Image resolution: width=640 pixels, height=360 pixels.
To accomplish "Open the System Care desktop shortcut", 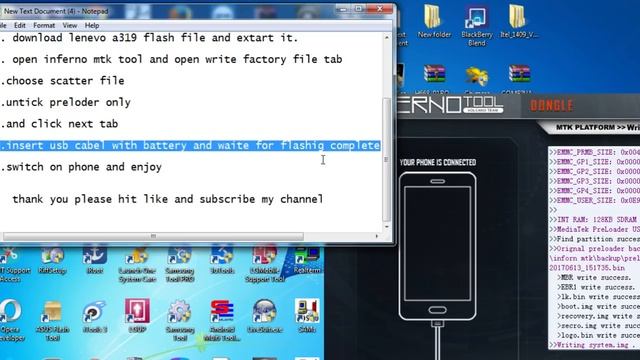I will [x=137, y=264].
